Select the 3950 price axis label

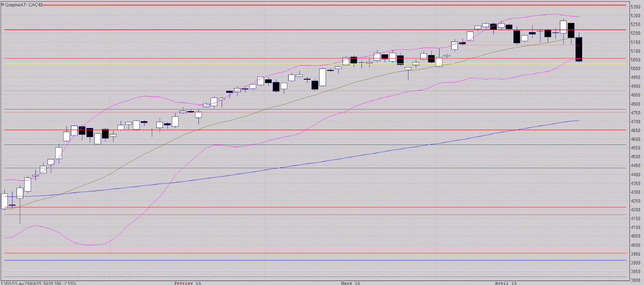[x=635, y=254]
